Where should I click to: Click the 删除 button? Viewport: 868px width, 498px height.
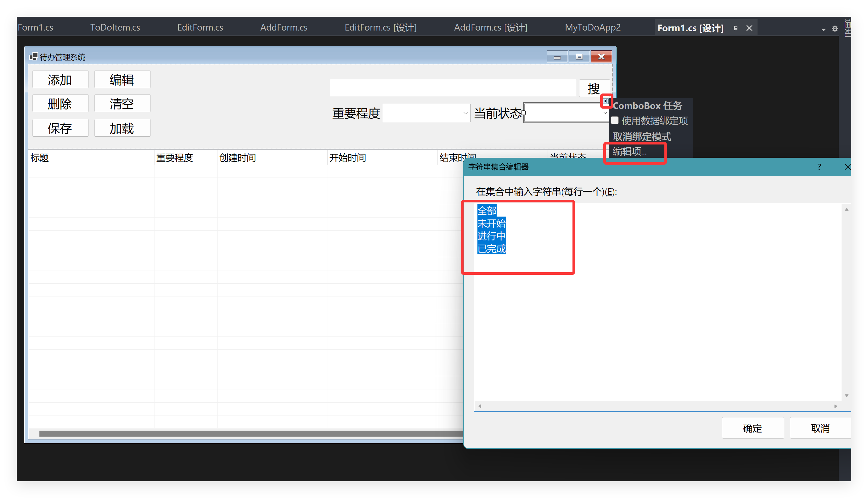[x=60, y=104]
